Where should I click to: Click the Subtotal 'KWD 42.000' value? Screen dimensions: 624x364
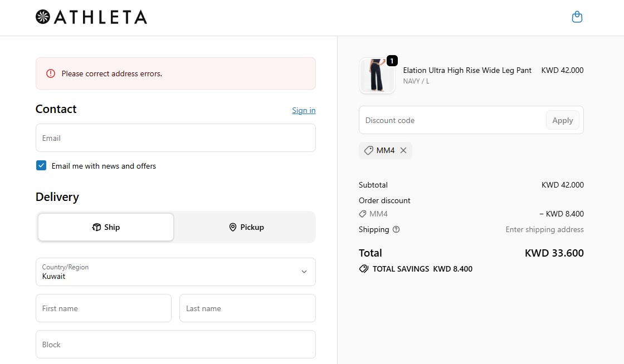click(562, 185)
